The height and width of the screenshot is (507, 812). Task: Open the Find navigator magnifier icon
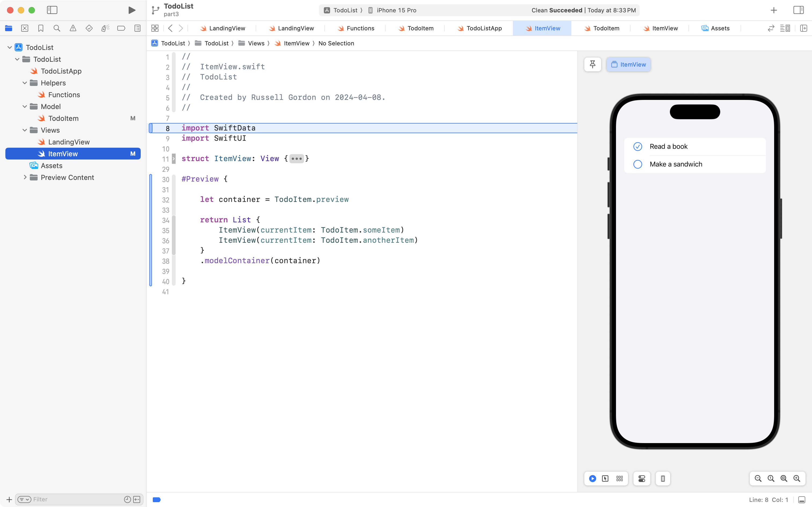57,28
